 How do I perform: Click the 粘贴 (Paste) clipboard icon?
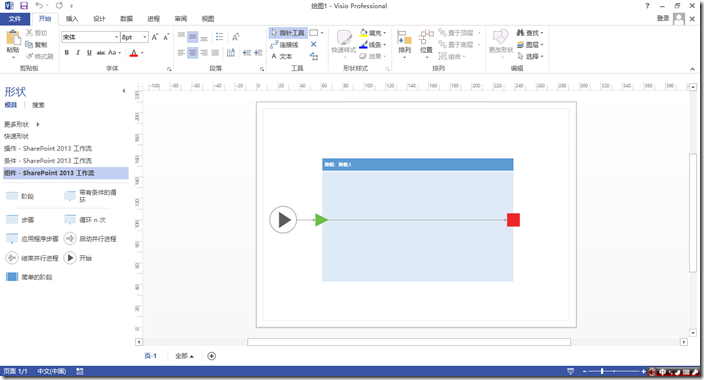pyautogui.click(x=13, y=38)
